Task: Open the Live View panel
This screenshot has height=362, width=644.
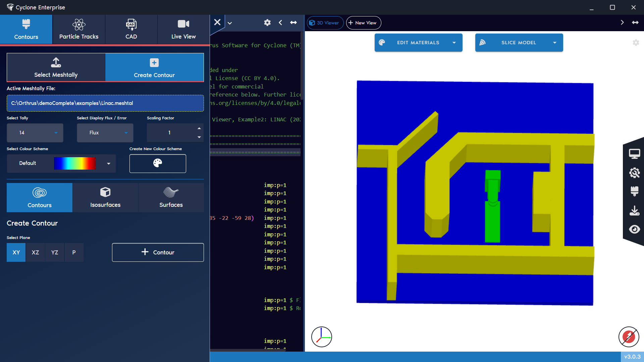Action: coord(183,29)
